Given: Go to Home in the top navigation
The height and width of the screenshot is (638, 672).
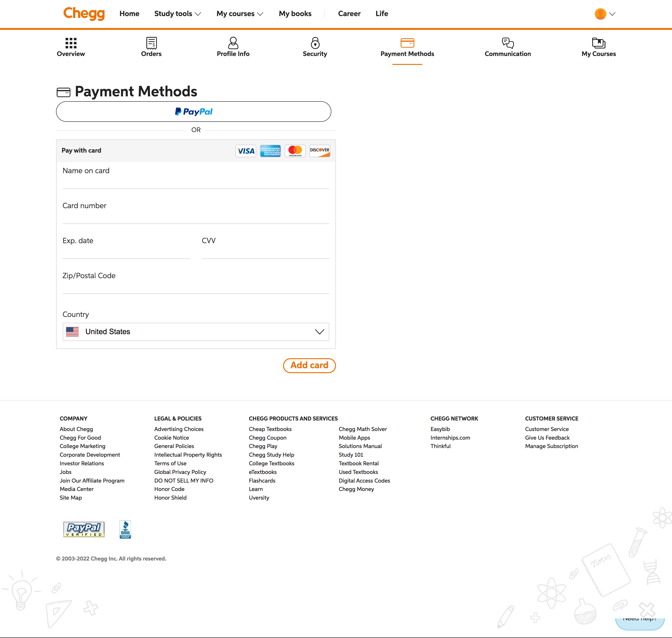Looking at the screenshot, I should (129, 14).
